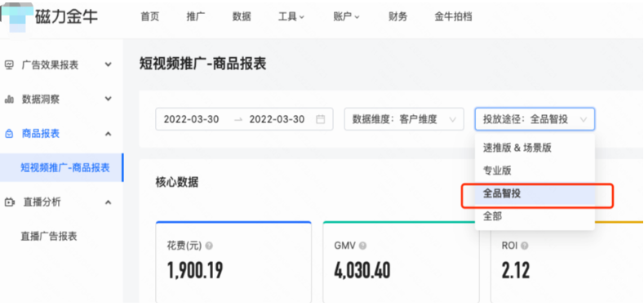The image size is (644, 306).
Task: Click the 数据洞察 bar chart icon
Action: (9, 99)
